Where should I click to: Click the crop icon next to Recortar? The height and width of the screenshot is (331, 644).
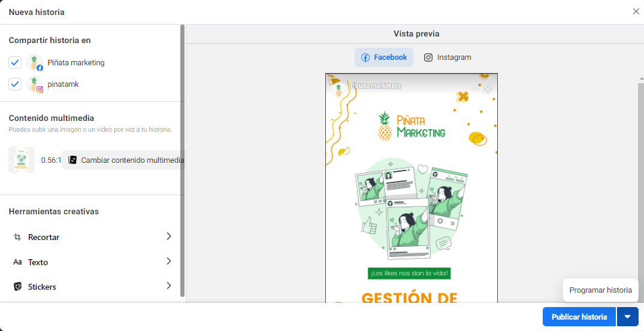pos(17,237)
